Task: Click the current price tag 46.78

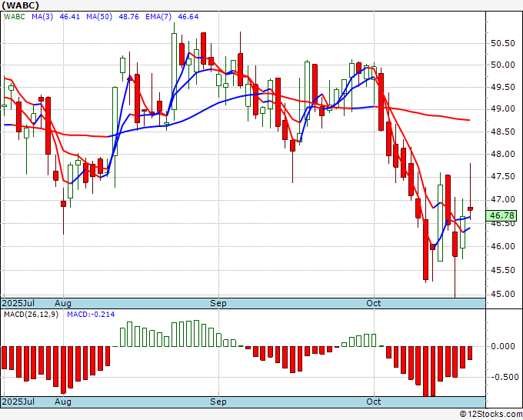Action: 501,215
